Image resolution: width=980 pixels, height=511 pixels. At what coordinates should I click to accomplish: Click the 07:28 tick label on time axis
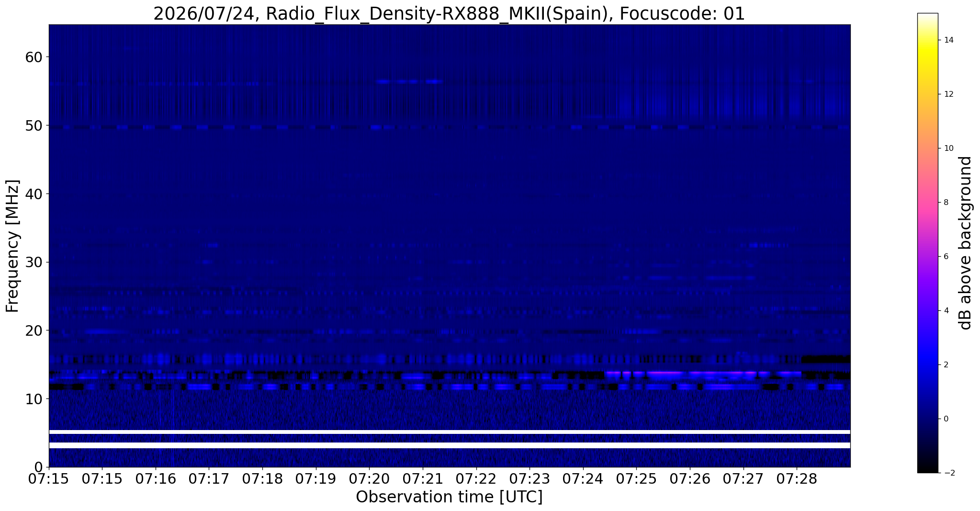[797, 479]
